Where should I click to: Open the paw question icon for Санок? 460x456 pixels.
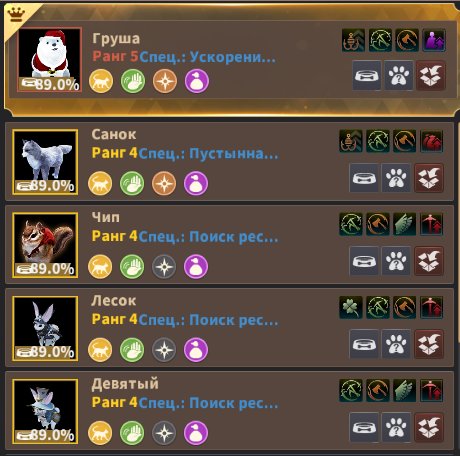(x=396, y=178)
